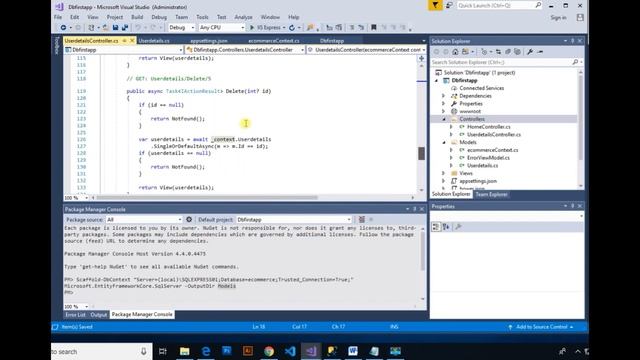Click the IIS Express run button

pos(267,27)
